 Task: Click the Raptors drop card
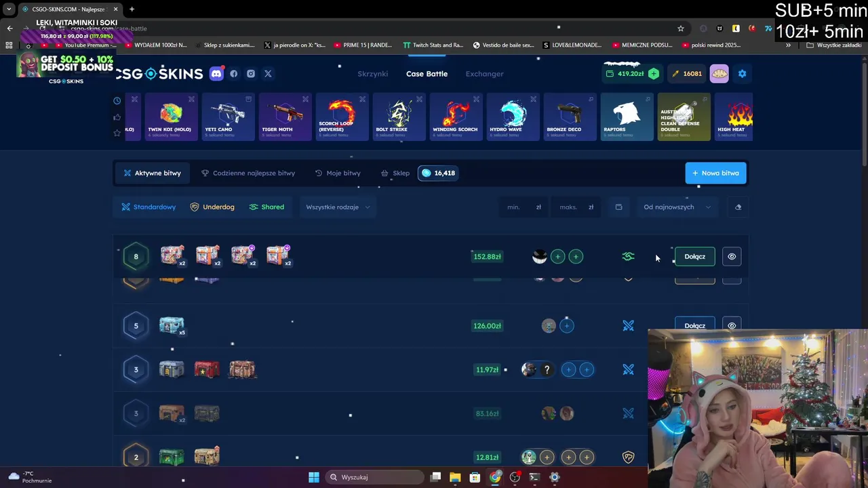click(x=627, y=117)
